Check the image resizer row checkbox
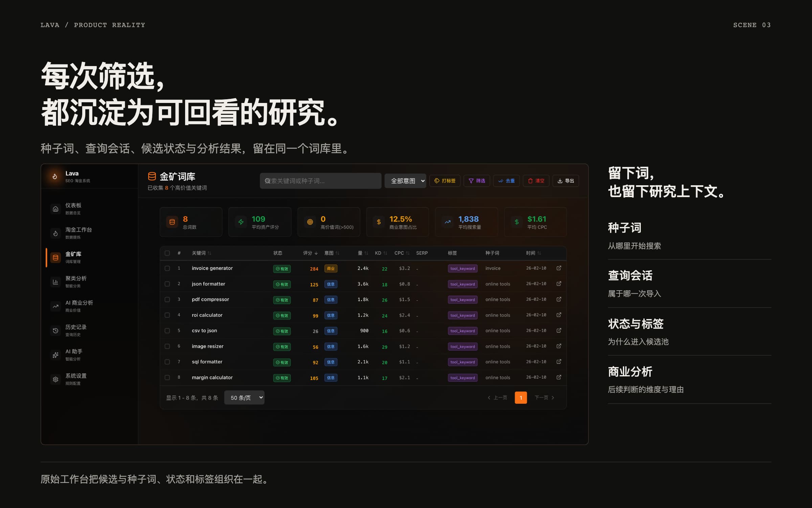 tap(167, 346)
